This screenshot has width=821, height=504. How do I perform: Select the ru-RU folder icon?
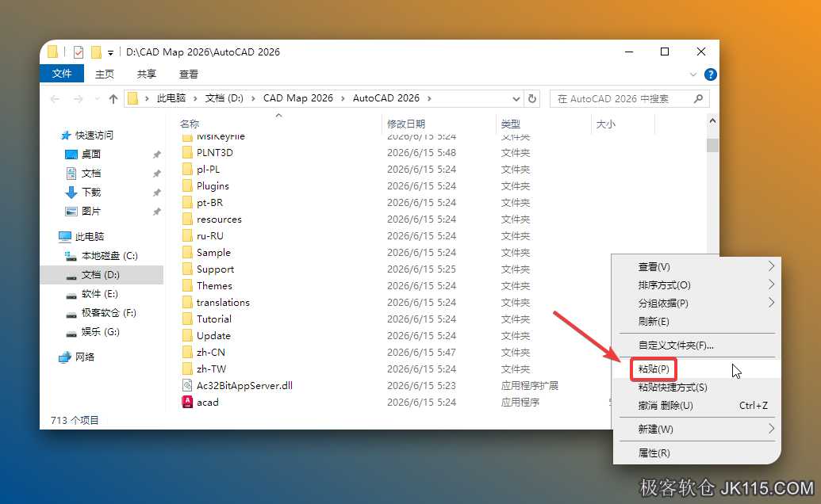coord(187,236)
